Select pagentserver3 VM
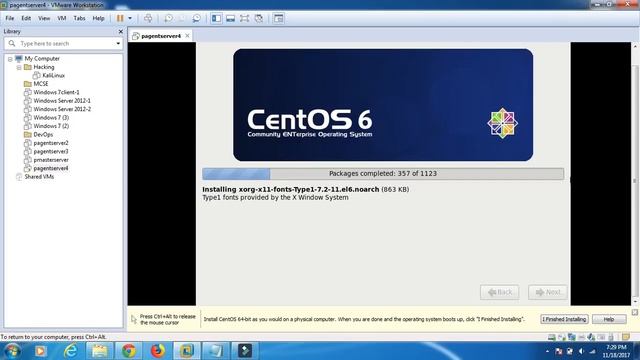The image size is (640, 360). [x=51, y=151]
